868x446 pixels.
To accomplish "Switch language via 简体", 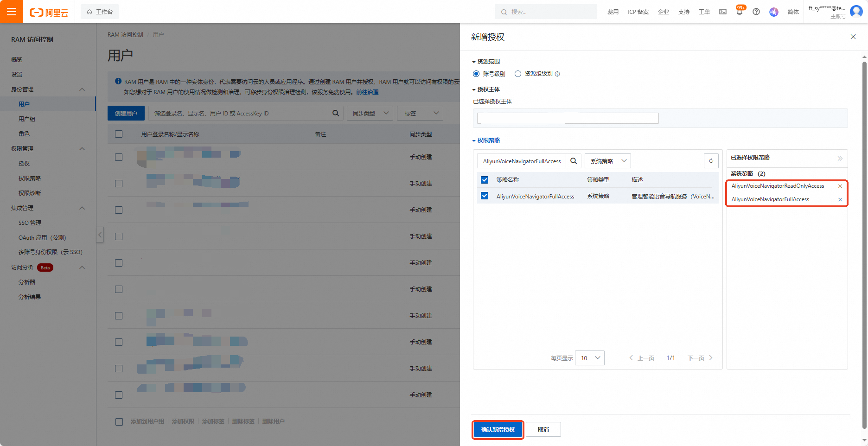I will point(793,12).
